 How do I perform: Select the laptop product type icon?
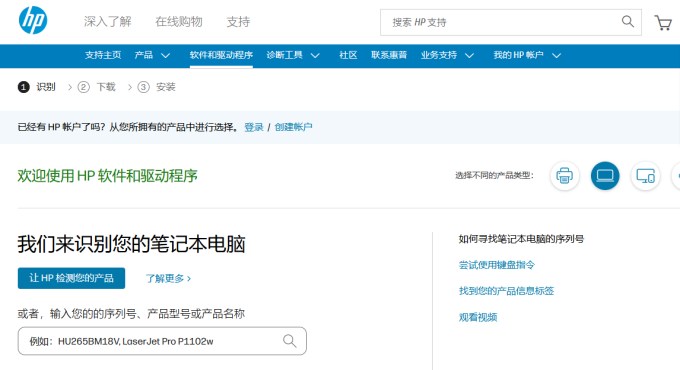tap(605, 176)
